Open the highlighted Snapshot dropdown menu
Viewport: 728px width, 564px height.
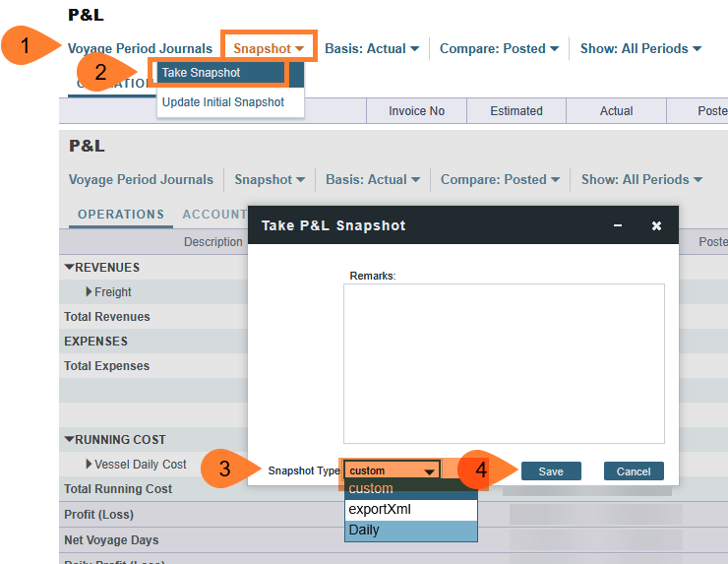tap(268, 48)
